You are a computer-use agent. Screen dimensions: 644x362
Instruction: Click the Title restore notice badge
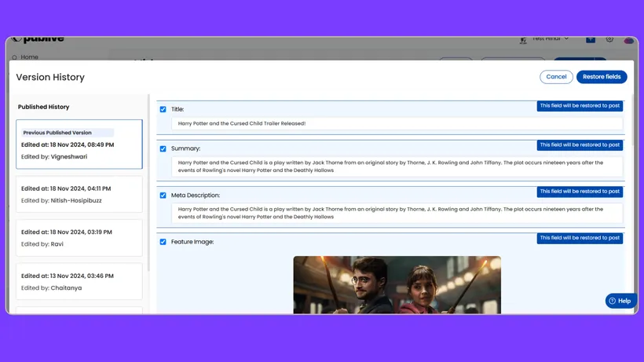tap(580, 106)
